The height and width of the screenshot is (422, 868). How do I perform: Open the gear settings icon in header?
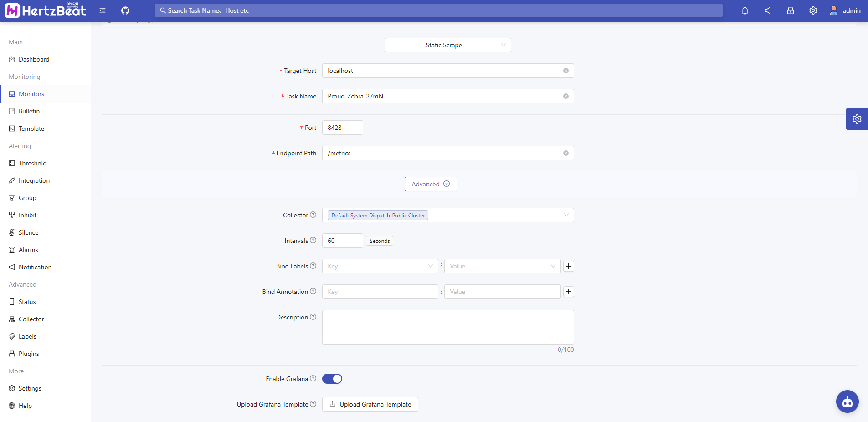pos(813,10)
